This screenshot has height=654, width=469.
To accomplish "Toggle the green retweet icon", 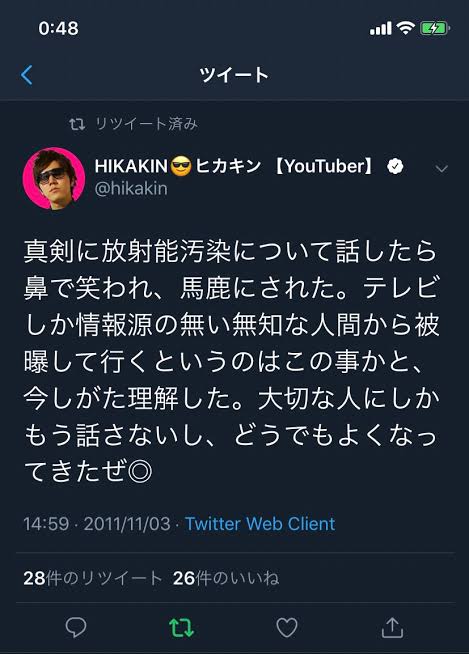I will point(182,627).
